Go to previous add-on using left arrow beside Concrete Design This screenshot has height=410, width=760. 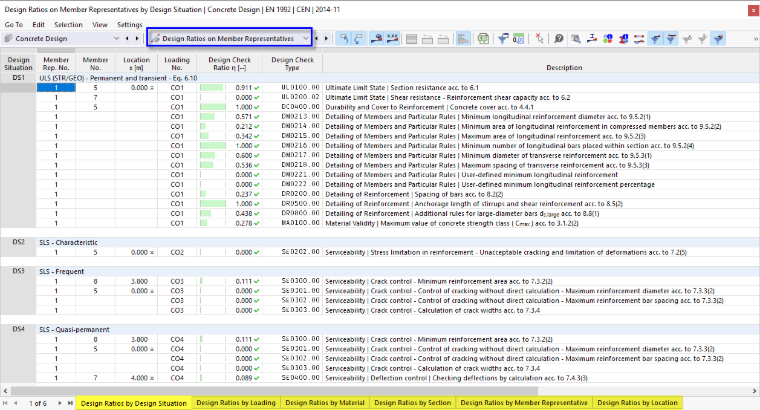tap(127, 38)
